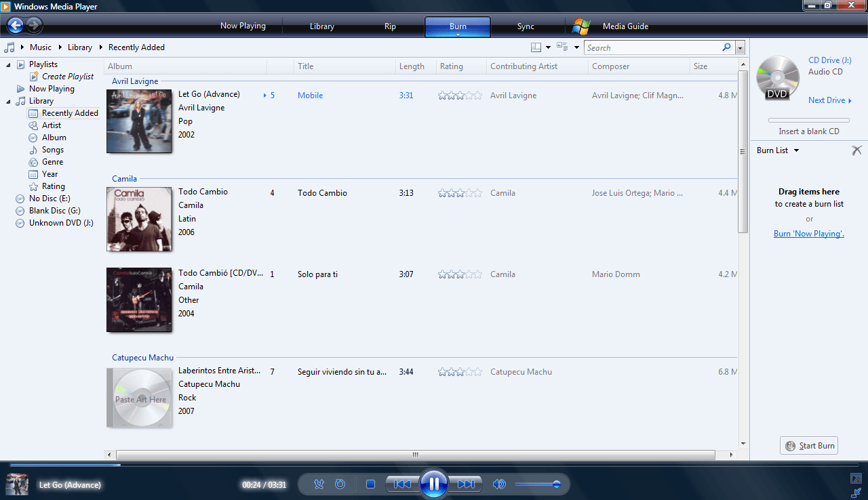Open Artist view in the library tree
This screenshot has height=500, width=868.
tap(51, 125)
